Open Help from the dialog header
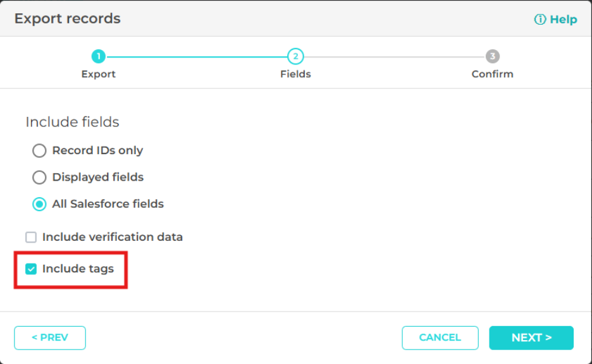This screenshot has height=364, width=592. click(x=562, y=19)
